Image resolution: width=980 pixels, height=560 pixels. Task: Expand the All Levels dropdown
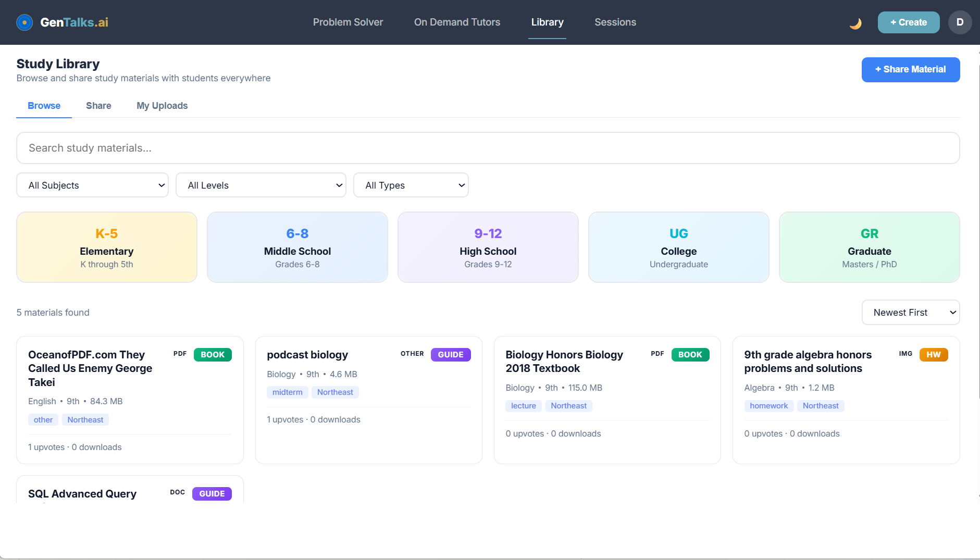(x=260, y=185)
